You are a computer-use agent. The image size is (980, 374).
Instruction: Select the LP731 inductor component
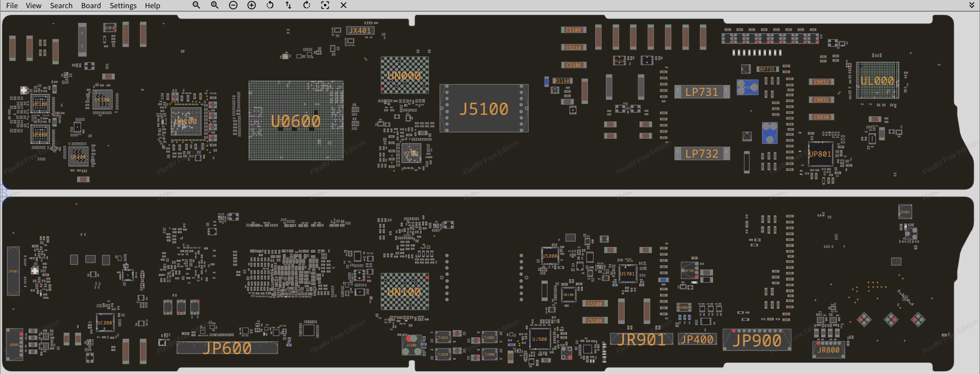(x=702, y=92)
